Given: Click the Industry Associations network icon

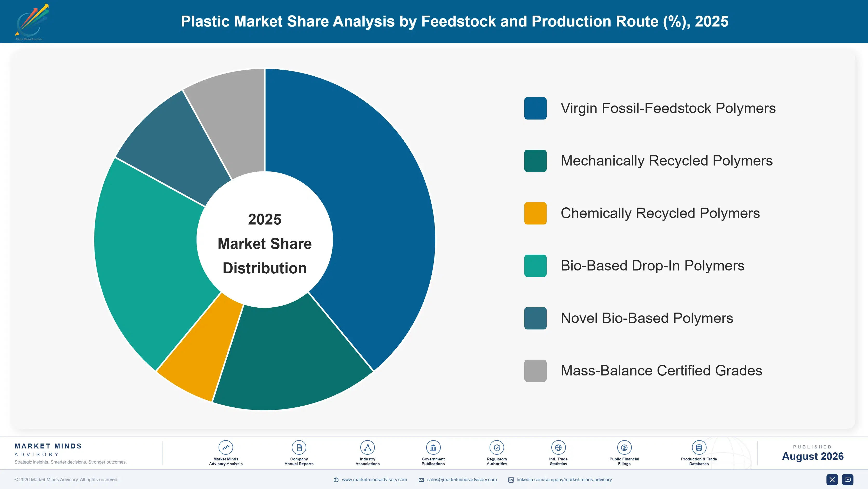Looking at the screenshot, I should [x=367, y=447].
